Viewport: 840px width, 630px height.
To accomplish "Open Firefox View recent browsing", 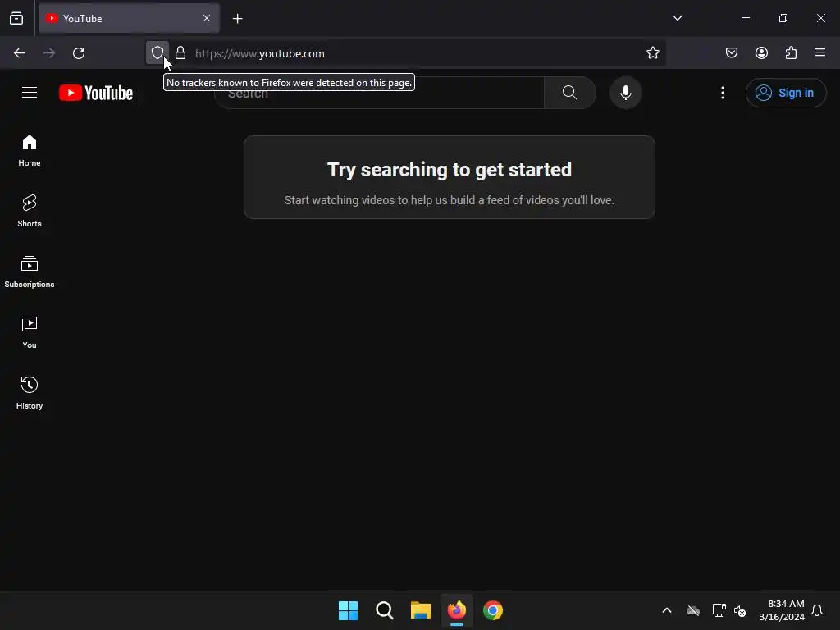I will coord(16,18).
